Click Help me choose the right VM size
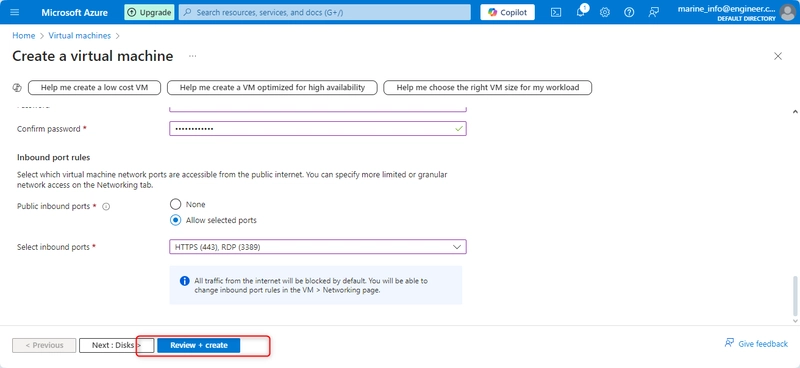The image size is (800, 368). coord(488,87)
